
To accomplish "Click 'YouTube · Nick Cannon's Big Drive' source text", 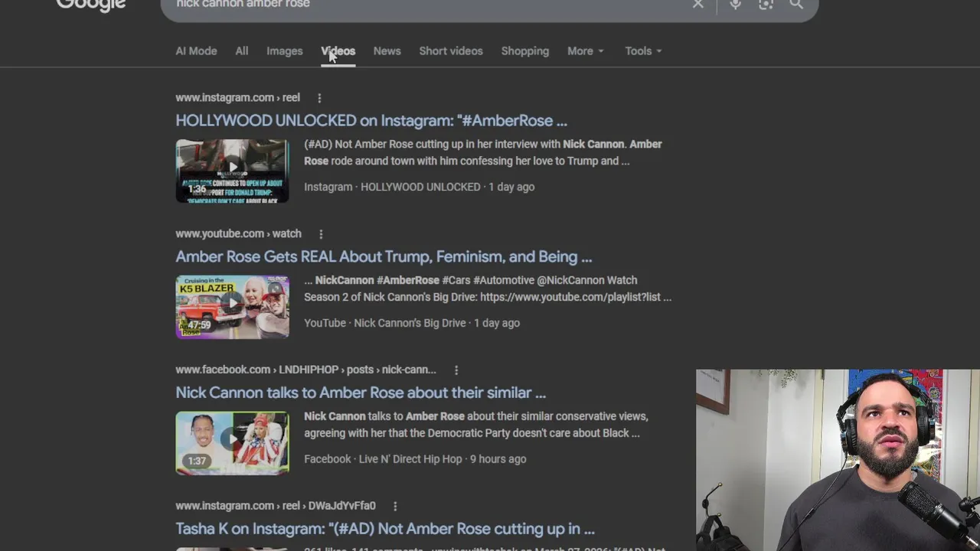I will (x=385, y=324).
